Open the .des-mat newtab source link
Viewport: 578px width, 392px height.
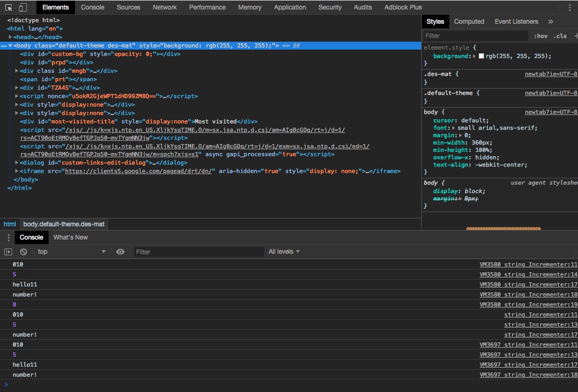[551, 74]
